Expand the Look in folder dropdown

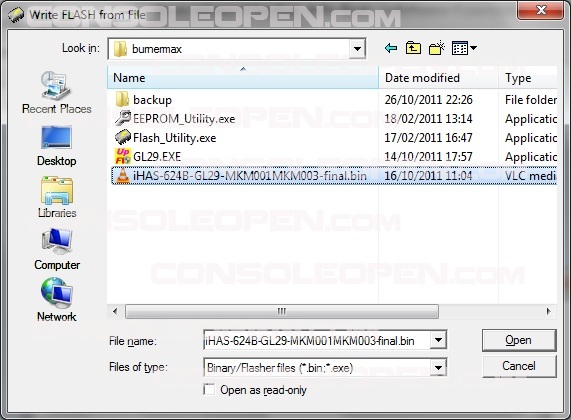coord(357,48)
